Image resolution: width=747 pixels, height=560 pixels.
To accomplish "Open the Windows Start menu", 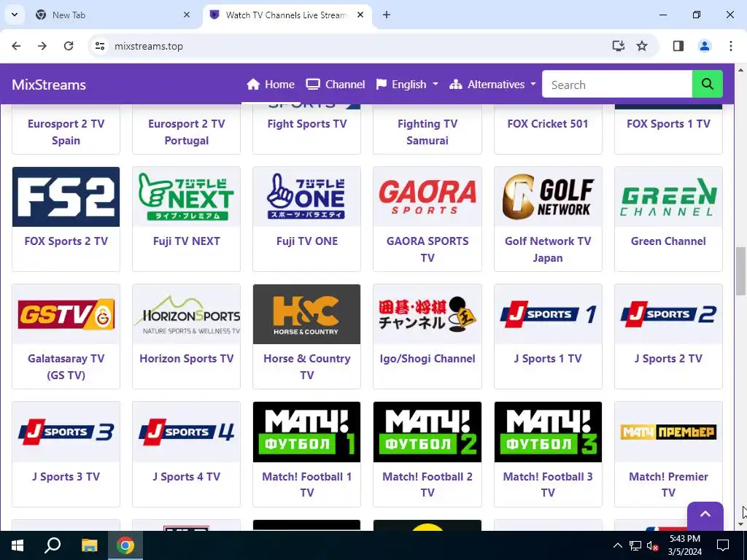I will coord(18,545).
